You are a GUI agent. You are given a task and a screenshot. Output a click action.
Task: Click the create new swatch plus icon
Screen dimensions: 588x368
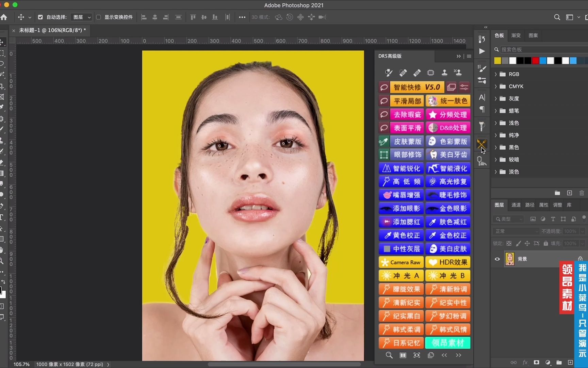569,193
